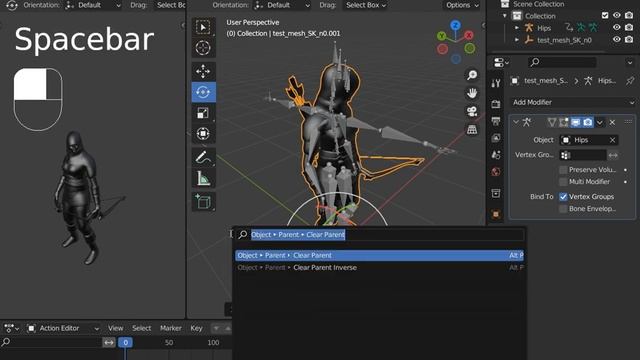Collapse the Collection tree in outliner
The image size is (640, 360).
tap(505, 16)
